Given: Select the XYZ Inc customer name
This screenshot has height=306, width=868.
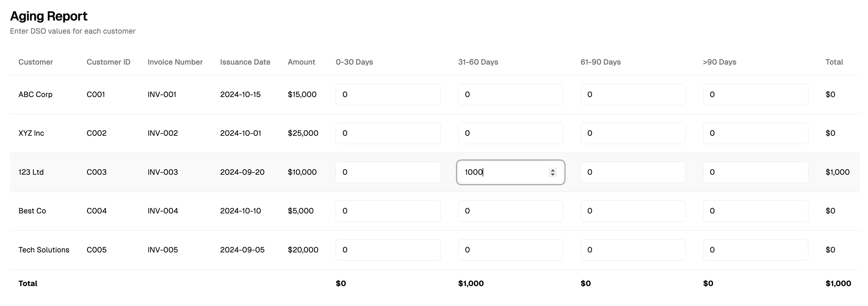Looking at the screenshot, I should pyautogui.click(x=31, y=133).
